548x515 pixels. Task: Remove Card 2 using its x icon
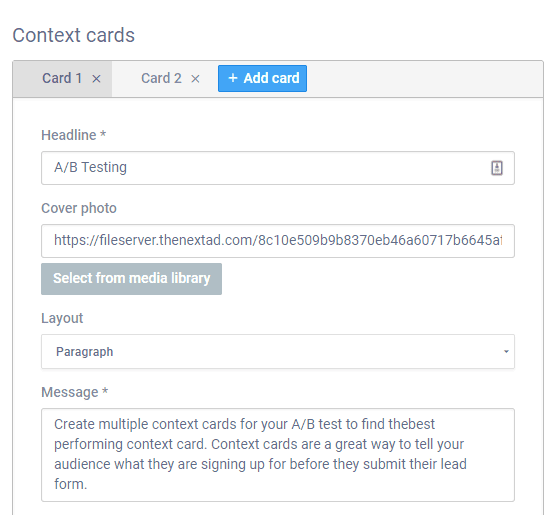point(195,79)
